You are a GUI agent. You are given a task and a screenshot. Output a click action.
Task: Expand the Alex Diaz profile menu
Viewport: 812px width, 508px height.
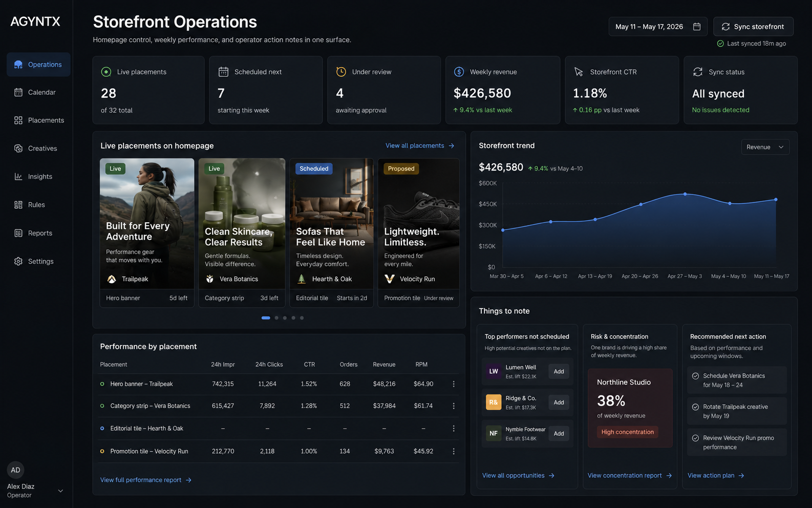point(60,491)
